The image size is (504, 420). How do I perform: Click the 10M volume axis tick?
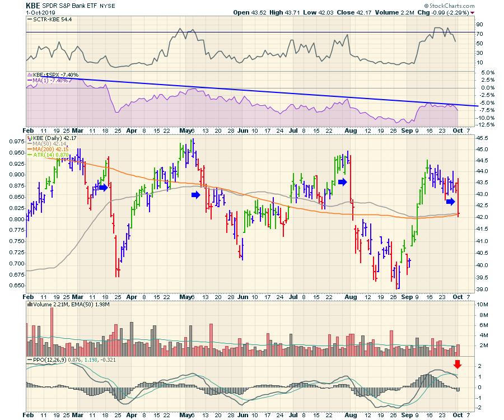coord(483,305)
